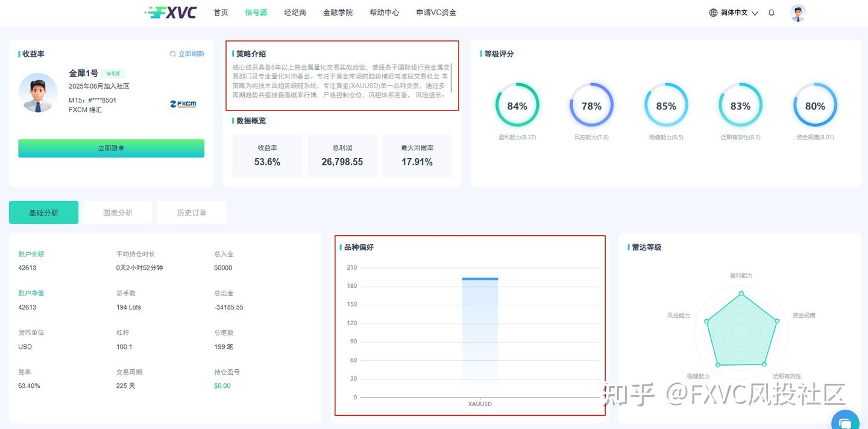Open the 经纪商 menu item
Viewport: 868px width, 429px height.
point(295,12)
